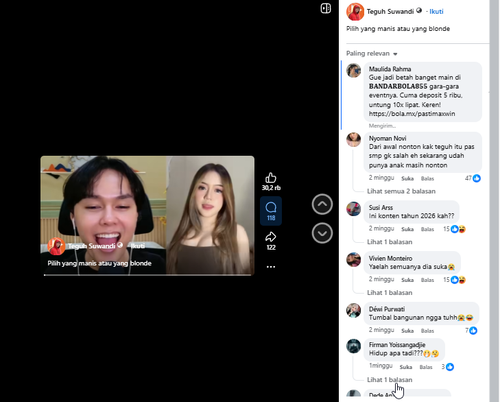
Task: Open Firman Yoissangadjie's profile picture
Action: pyautogui.click(x=353, y=346)
